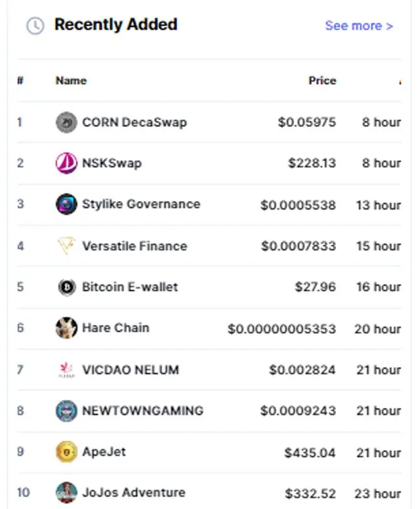This screenshot has width=420, height=509.
Task: Click the clock icon beside Recently Added
Action: coord(35,26)
